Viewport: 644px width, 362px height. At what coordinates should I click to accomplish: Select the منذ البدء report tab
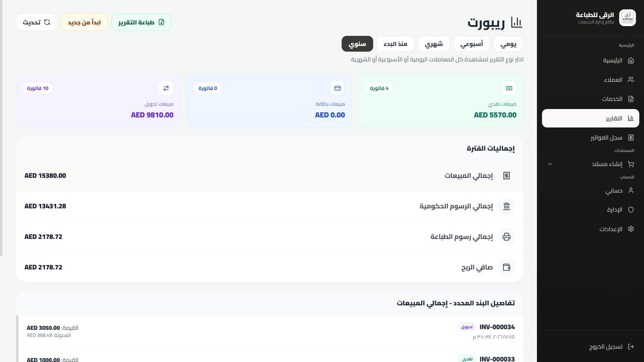(396, 44)
